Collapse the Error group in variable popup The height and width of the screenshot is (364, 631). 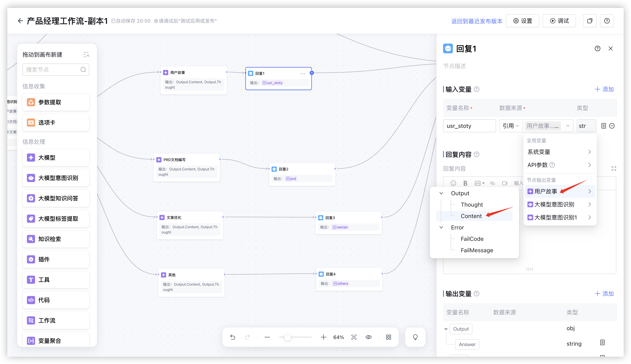pos(441,227)
